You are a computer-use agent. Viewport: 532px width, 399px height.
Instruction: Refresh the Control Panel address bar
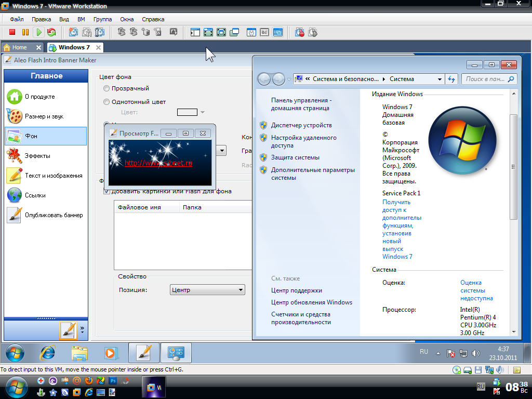click(451, 79)
